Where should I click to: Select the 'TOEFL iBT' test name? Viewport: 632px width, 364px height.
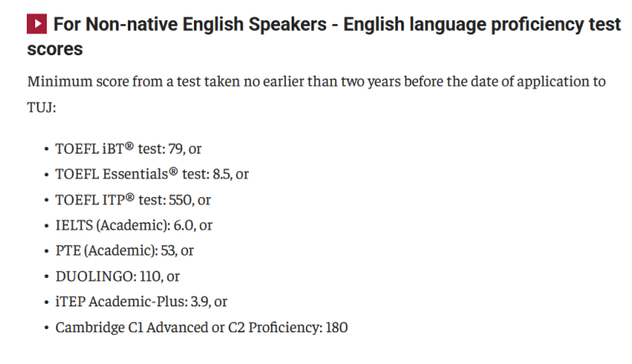(x=89, y=149)
